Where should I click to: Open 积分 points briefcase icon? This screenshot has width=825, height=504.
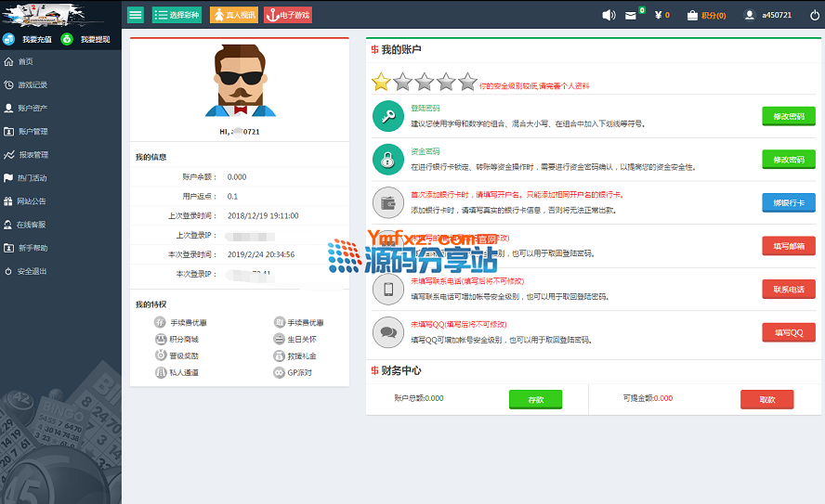pos(692,16)
